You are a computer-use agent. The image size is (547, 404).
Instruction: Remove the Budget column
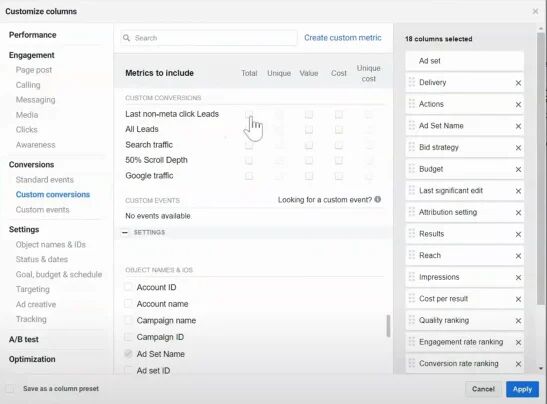pyautogui.click(x=518, y=170)
